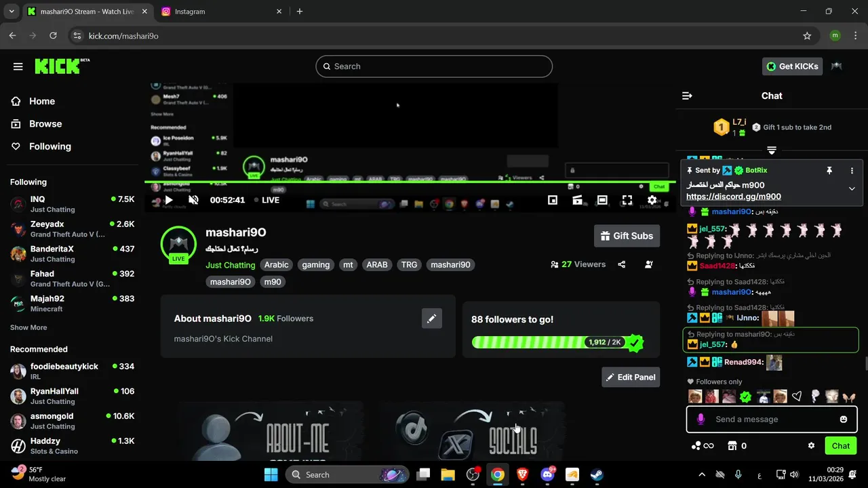Unpin the BotRix pinned message
This screenshot has width=868, height=488.
coord(829,171)
